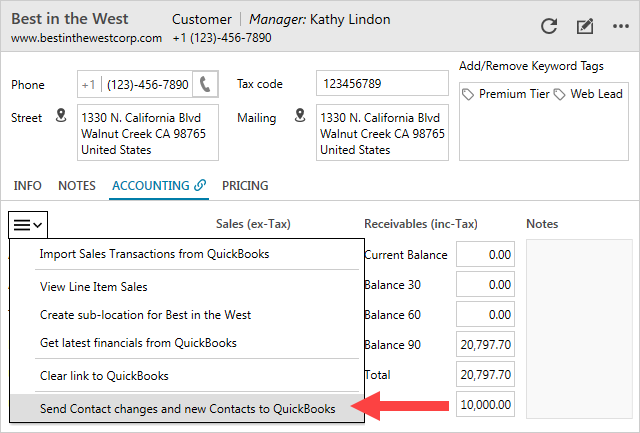Click the edit pencil icon

pyautogui.click(x=585, y=27)
